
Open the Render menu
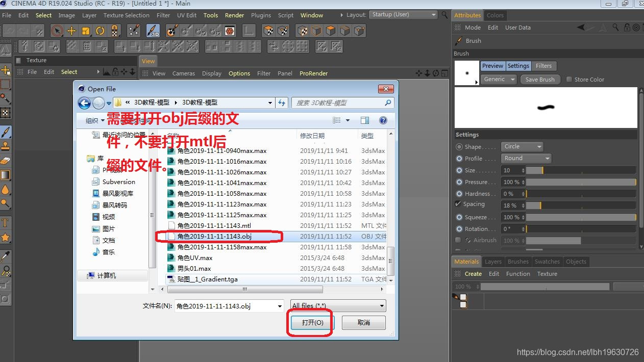[x=234, y=15]
